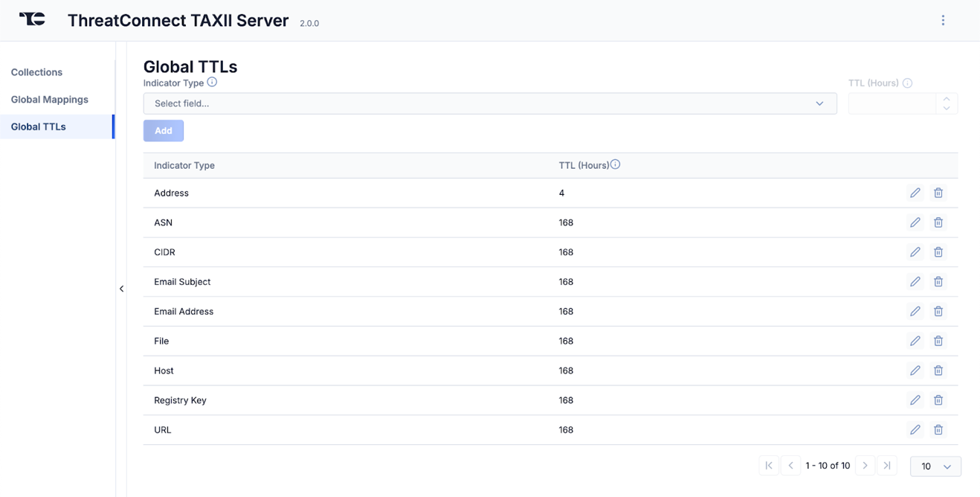This screenshot has width=980, height=497.
Task: Increase TTL Hours using the stepper arrow
Action: (947, 99)
